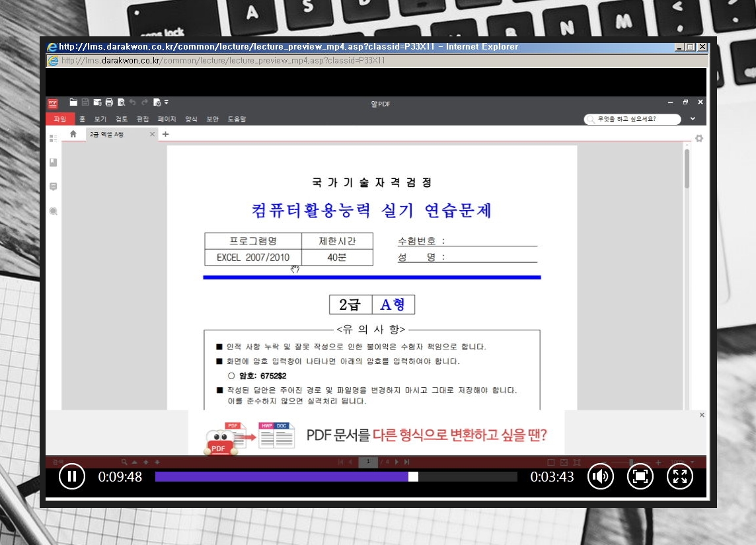Click the Internet Explorer address bar URL

[223, 61]
